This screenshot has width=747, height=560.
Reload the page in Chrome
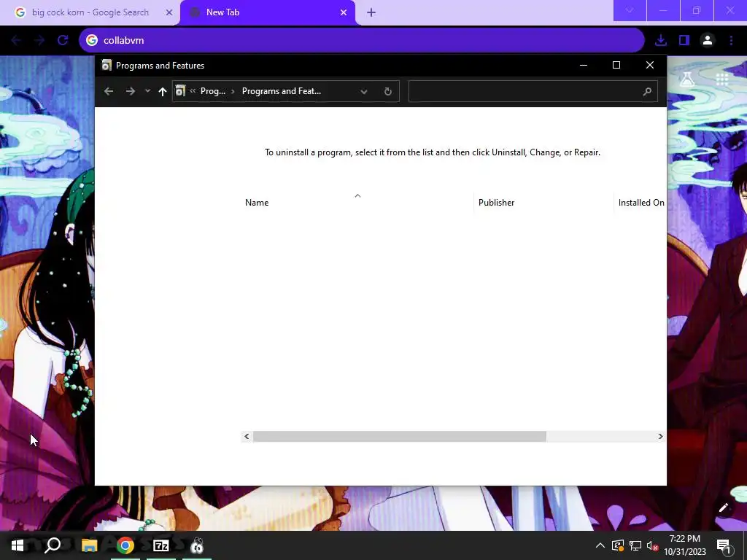pos(63,41)
